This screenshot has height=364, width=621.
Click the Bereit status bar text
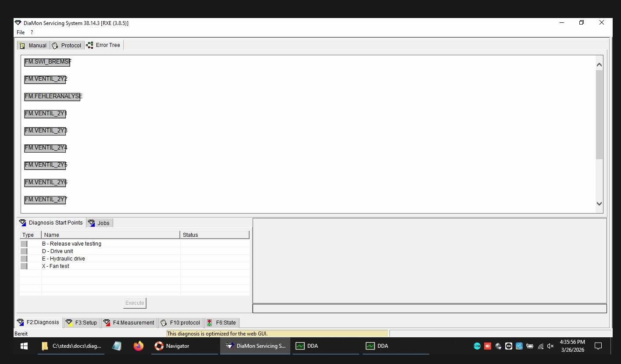pos(21,334)
